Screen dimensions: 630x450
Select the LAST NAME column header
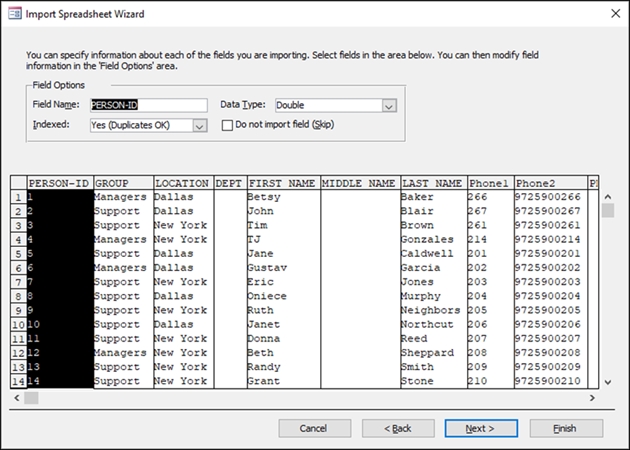(x=434, y=183)
